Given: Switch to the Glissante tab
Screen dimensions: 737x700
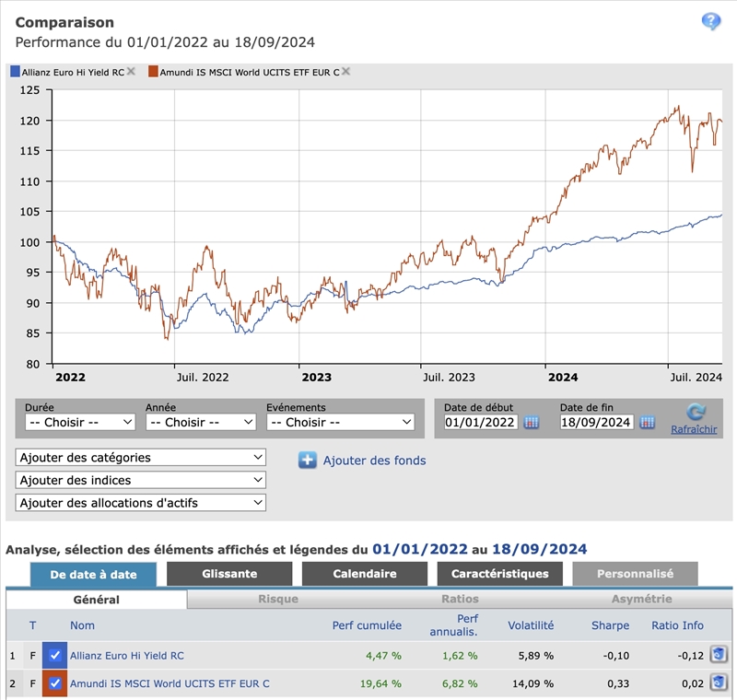Looking at the screenshot, I should coord(229,574).
